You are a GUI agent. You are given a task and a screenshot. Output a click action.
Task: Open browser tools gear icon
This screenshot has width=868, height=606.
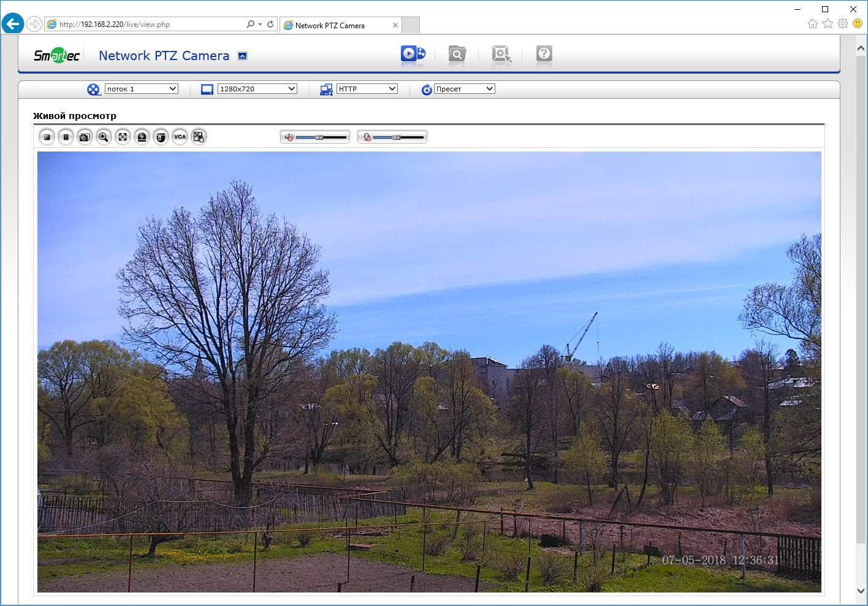pos(843,23)
